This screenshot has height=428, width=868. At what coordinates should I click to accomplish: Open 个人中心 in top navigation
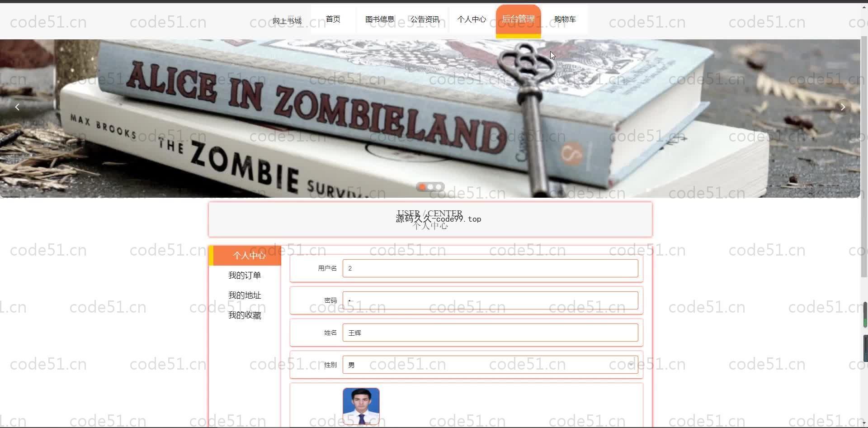point(472,19)
